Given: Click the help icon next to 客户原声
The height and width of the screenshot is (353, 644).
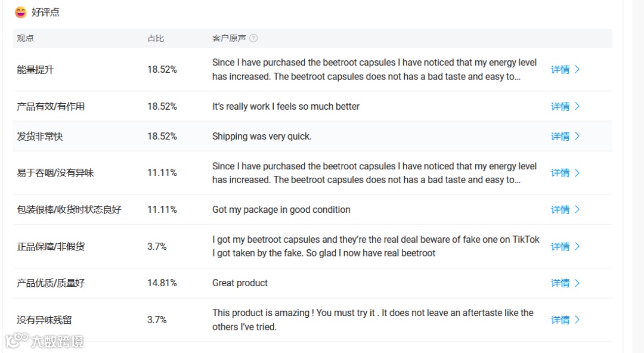Looking at the screenshot, I should tap(253, 38).
